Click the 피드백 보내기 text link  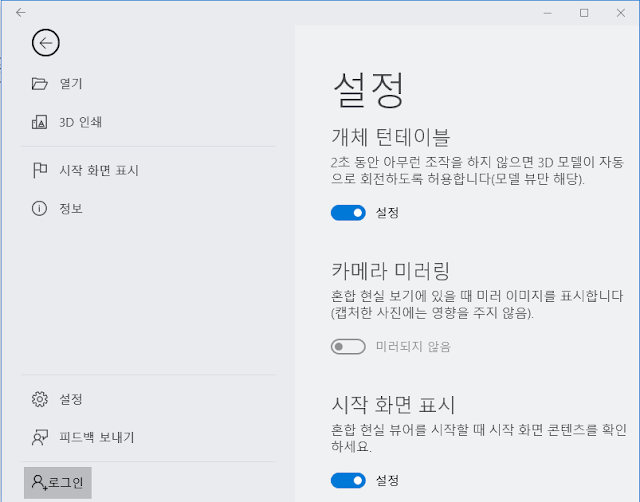coord(97,438)
